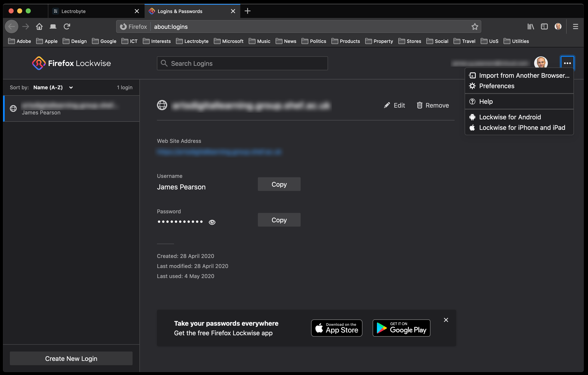Image resolution: width=588 pixels, height=375 pixels.
Task: Open the Politics bookmarks folder
Action: [x=314, y=41]
